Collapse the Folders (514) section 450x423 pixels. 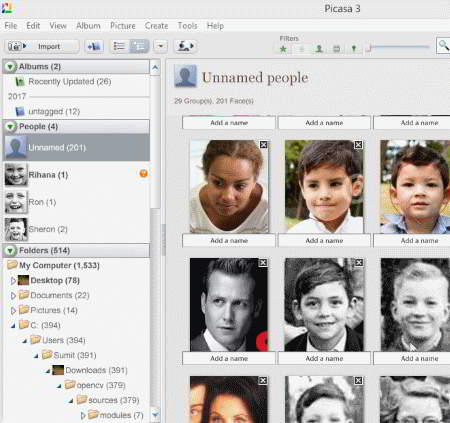tap(10, 251)
